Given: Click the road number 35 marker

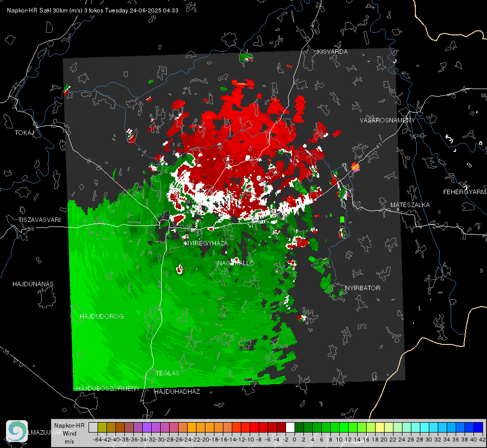Looking at the screenshot, I should click(x=6, y=351).
